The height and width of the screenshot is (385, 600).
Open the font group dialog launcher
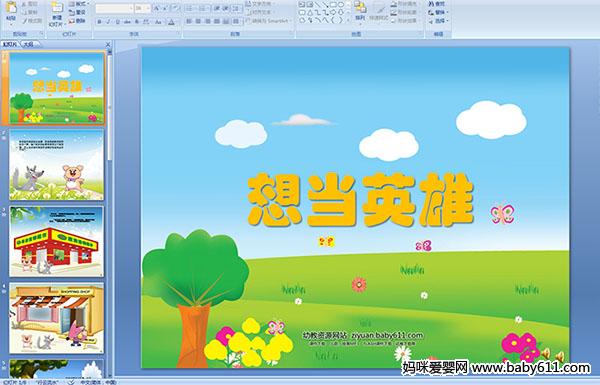point(179,34)
